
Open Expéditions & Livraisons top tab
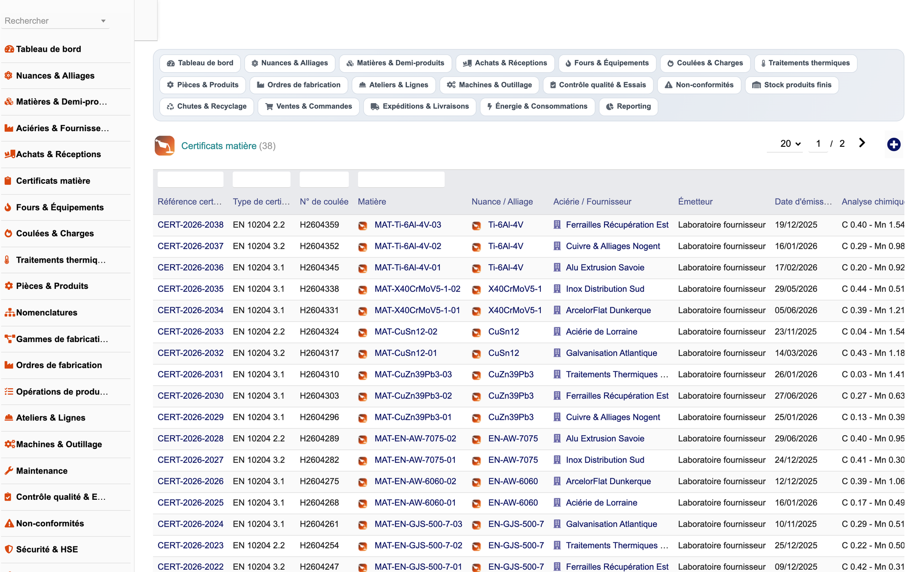pos(420,106)
